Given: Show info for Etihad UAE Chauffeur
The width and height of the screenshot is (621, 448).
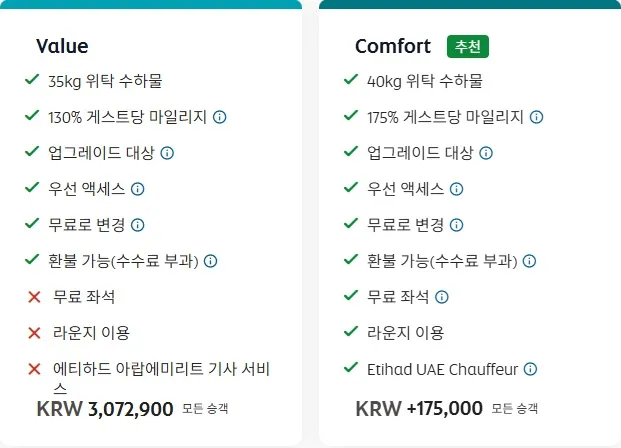Looking at the screenshot, I should coord(531,369).
